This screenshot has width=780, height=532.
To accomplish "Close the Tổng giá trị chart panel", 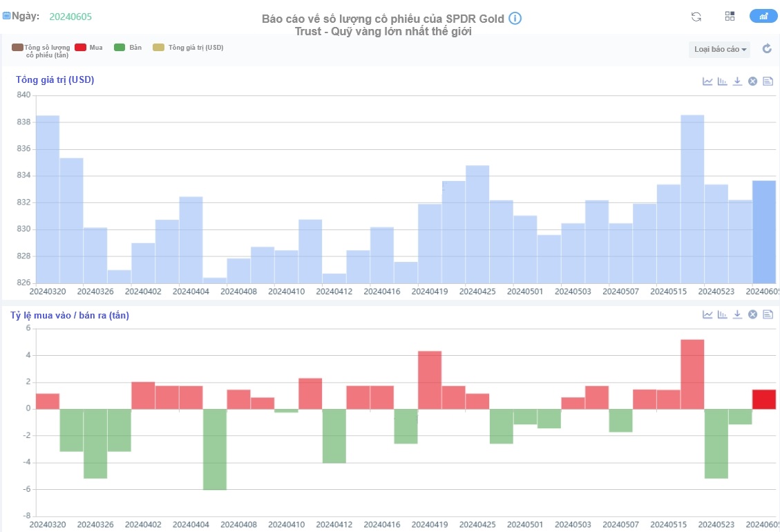I will click(x=752, y=81).
